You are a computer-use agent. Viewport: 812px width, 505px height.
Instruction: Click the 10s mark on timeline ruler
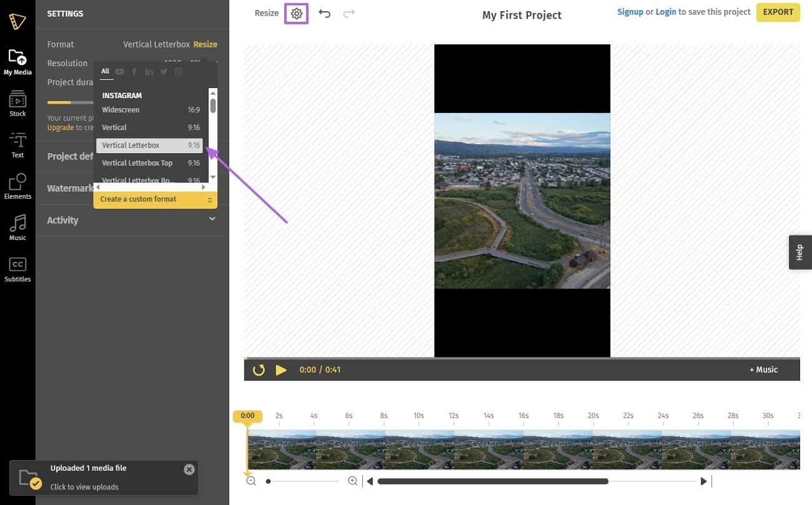tap(418, 416)
